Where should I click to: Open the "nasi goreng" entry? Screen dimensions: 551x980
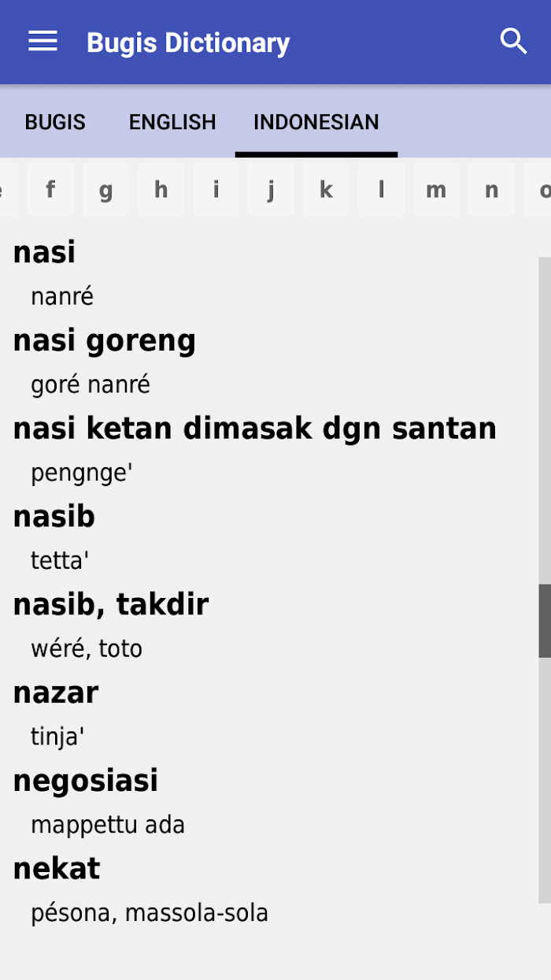point(105,342)
